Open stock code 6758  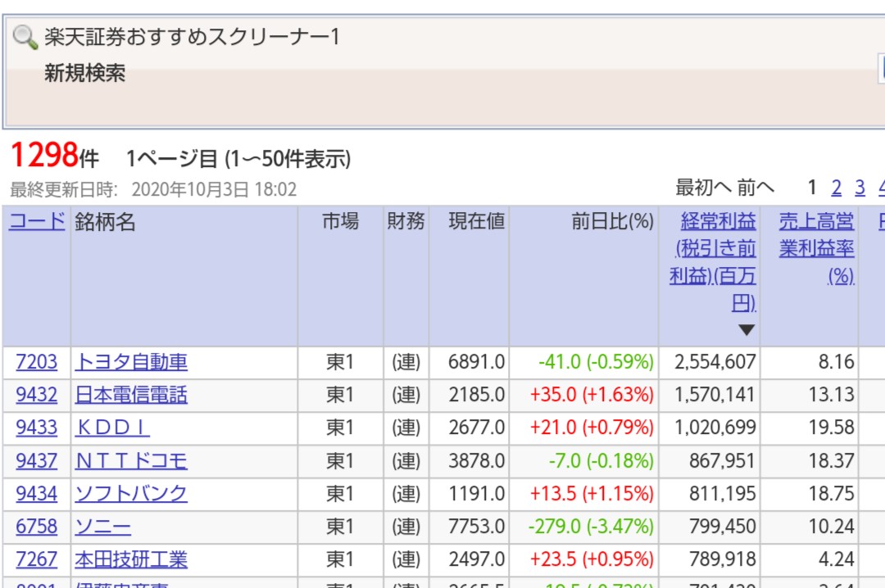tap(37, 526)
